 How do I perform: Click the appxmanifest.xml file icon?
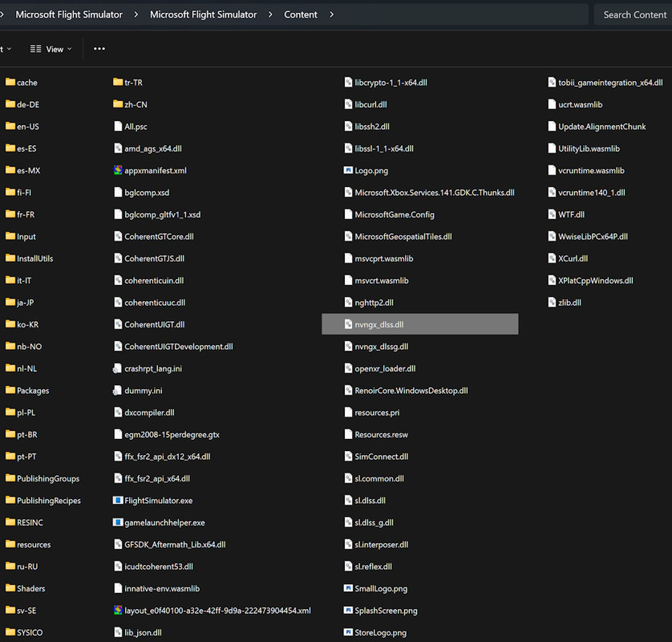coord(118,170)
